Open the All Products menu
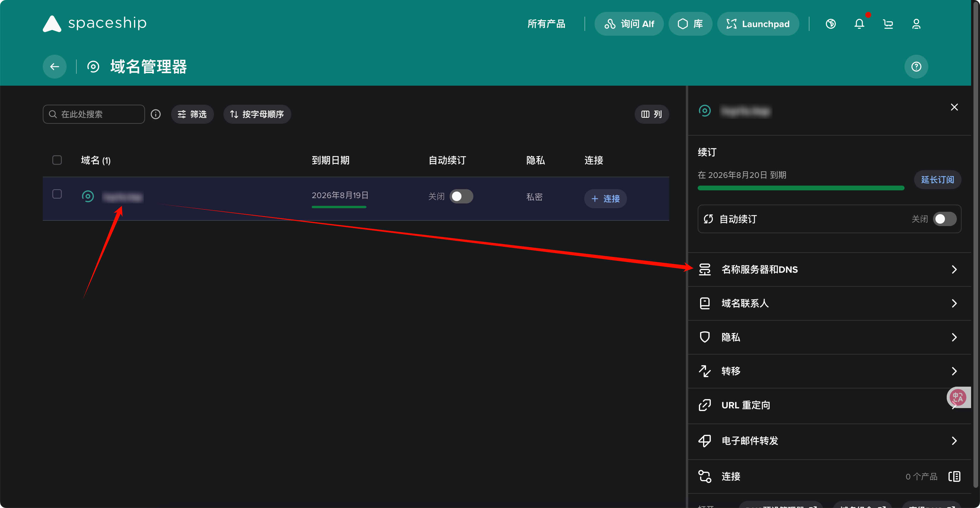This screenshot has height=508, width=980. click(546, 24)
